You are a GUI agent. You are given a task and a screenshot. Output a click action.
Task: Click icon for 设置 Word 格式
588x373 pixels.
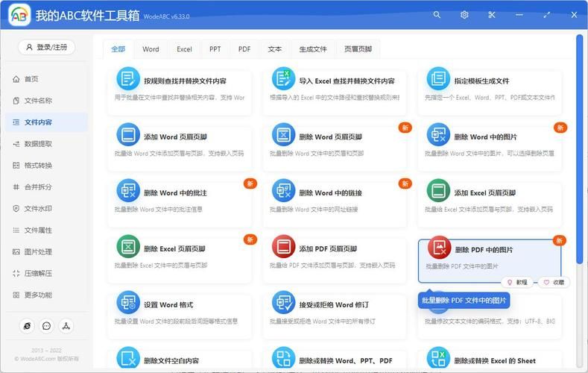pyautogui.click(x=128, y=302)
